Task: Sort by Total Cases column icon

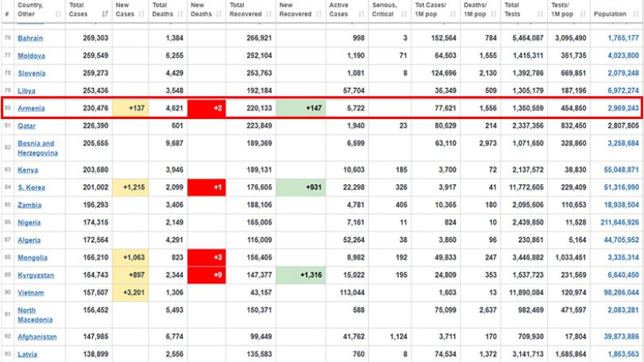Action: (105, 14)
